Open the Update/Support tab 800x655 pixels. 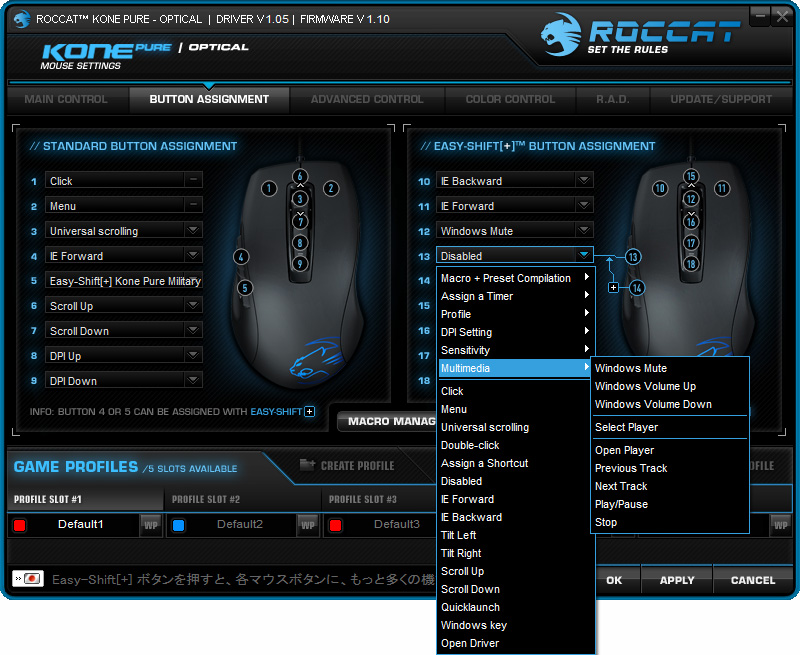(x=721, y=99)
